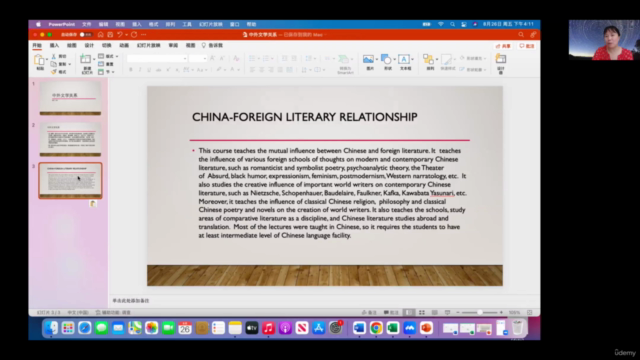Click the Format Painter brush icon
640x360 pixels.
coord(53,72)
